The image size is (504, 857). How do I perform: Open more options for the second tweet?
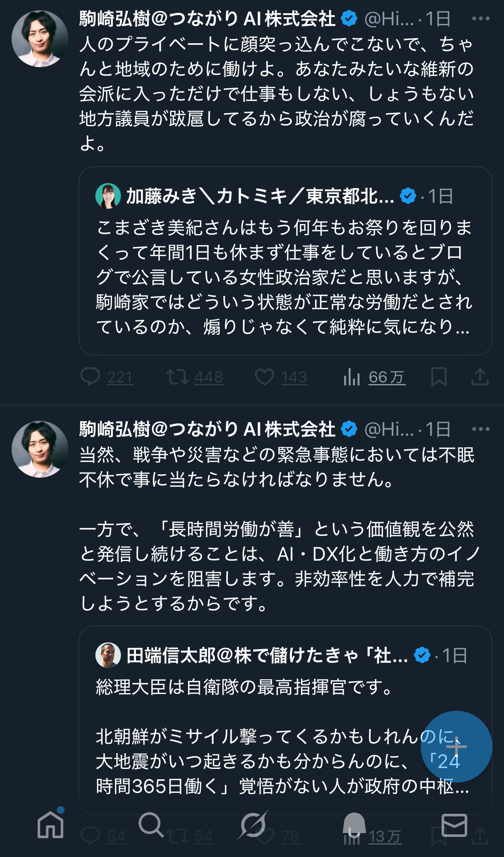tap(480, 429)
